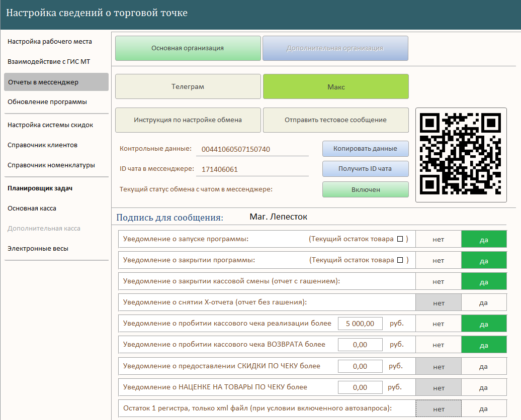Set запуске программы notification to нет
This screenshot has width=521, height=420.
click(x=438, y=239)
